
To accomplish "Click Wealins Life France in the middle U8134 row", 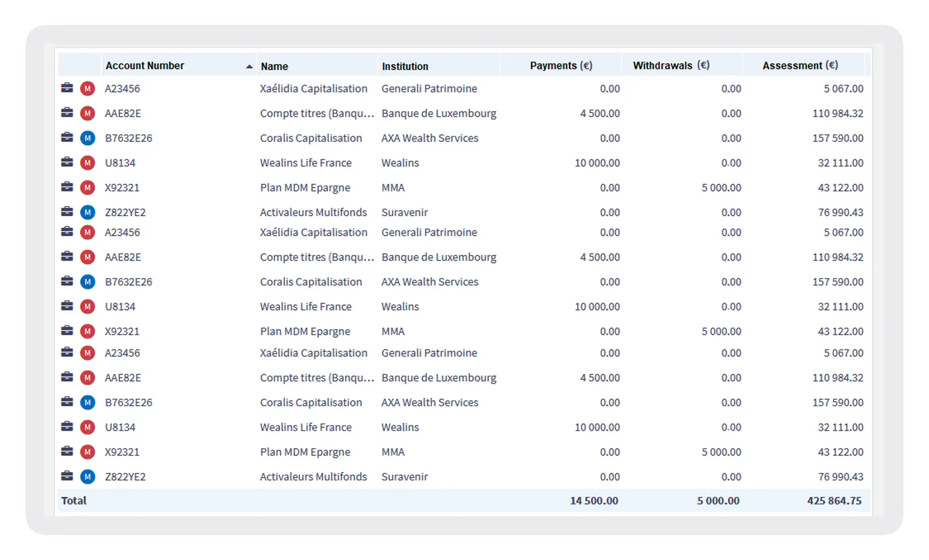I will point(306,307).
